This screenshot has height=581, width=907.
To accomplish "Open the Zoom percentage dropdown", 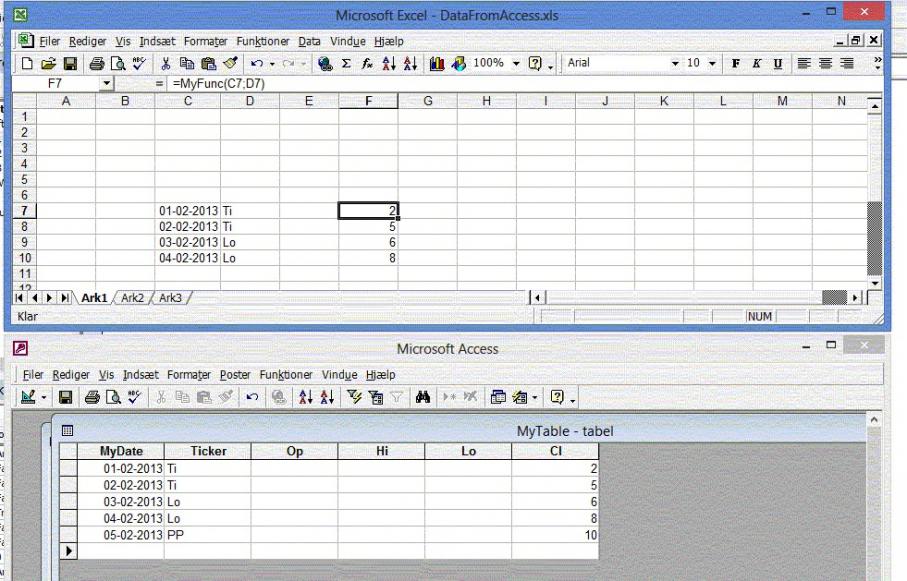I will [x=516, y=64].
